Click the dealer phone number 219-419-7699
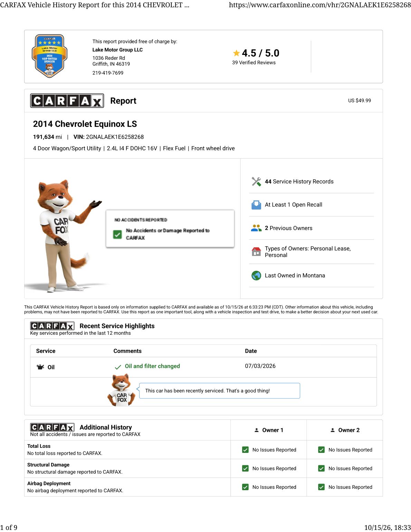The width and height of the screenshot is (411, 532). [x=108, y=73]
